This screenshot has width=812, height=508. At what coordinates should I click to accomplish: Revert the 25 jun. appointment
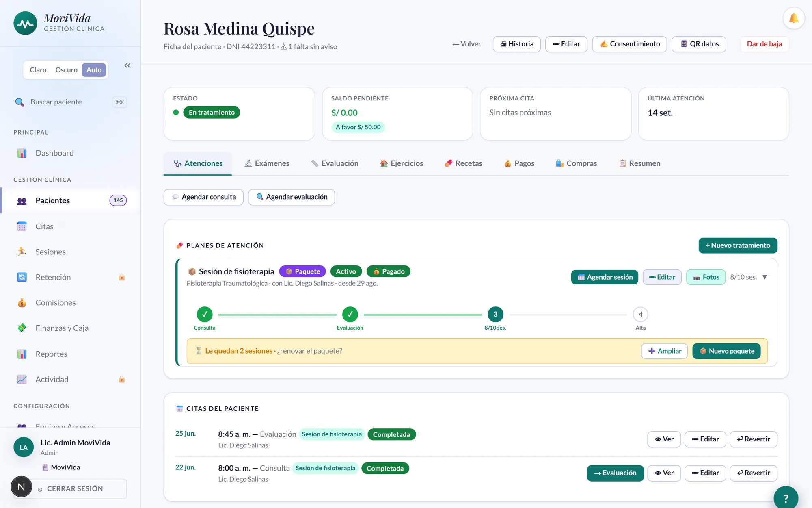753,439
